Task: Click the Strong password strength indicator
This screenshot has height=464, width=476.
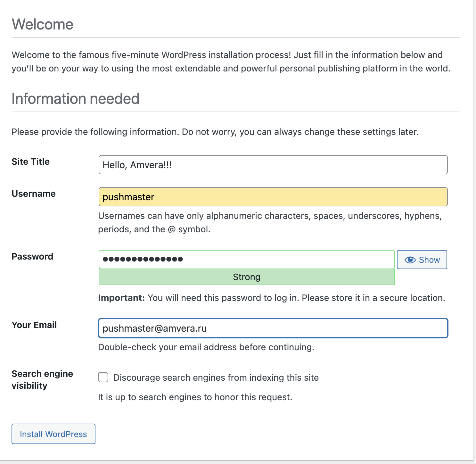Action: coord(247,277)
